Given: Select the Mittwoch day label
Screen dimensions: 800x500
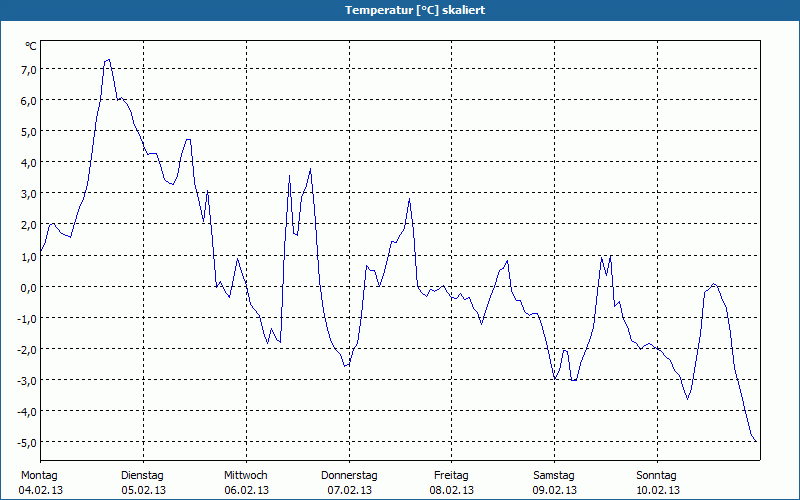Looking at the screenshot, I should (x=246, y=476).
